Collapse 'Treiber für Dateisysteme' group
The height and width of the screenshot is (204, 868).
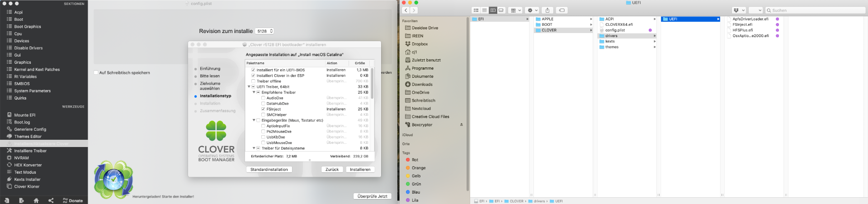click(x=254, y=148)
